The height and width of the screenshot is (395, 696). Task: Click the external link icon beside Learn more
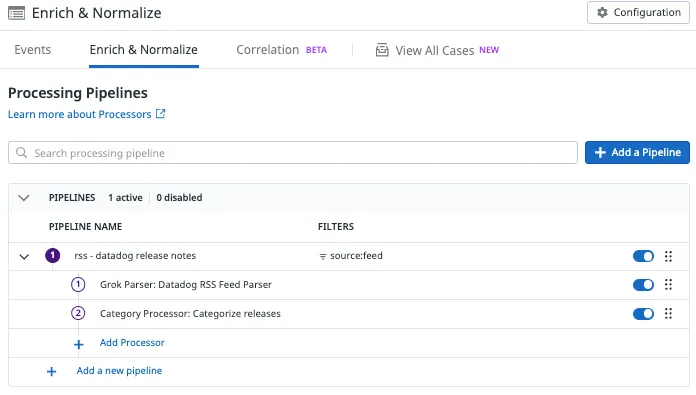pyautogui.click(x=161, y=114)
